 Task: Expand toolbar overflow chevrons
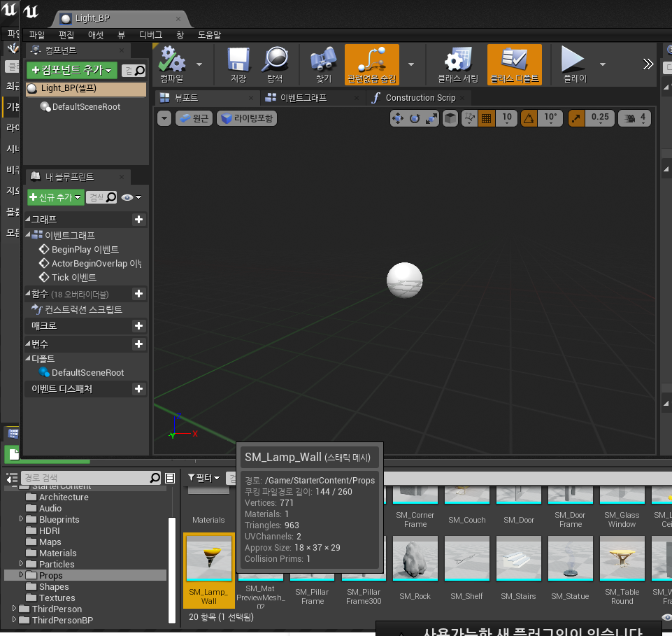coord(648,64)
